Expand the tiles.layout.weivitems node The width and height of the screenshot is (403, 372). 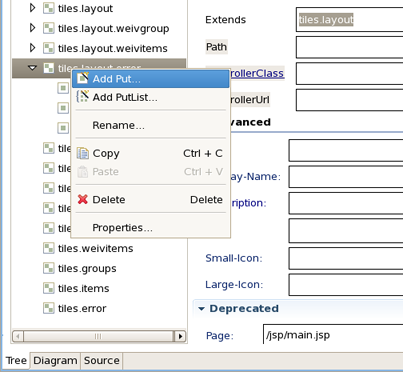pyautogui.click(x=32, y=48)
